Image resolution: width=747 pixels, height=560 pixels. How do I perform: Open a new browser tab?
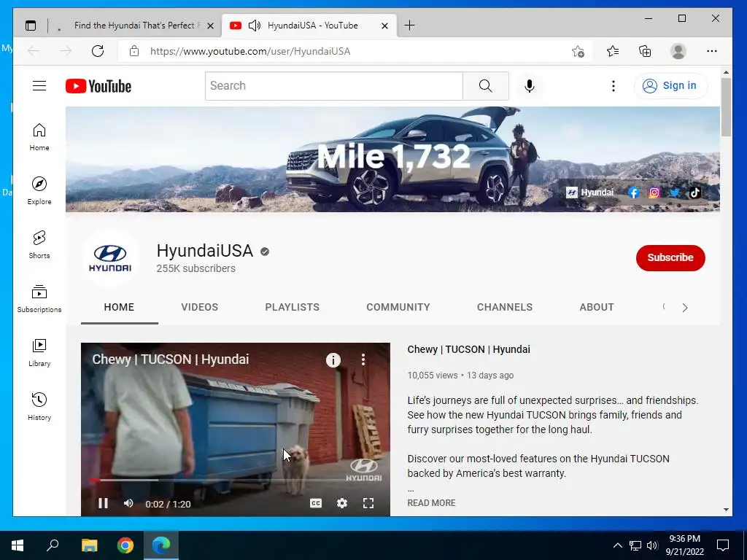click(409, 26)
